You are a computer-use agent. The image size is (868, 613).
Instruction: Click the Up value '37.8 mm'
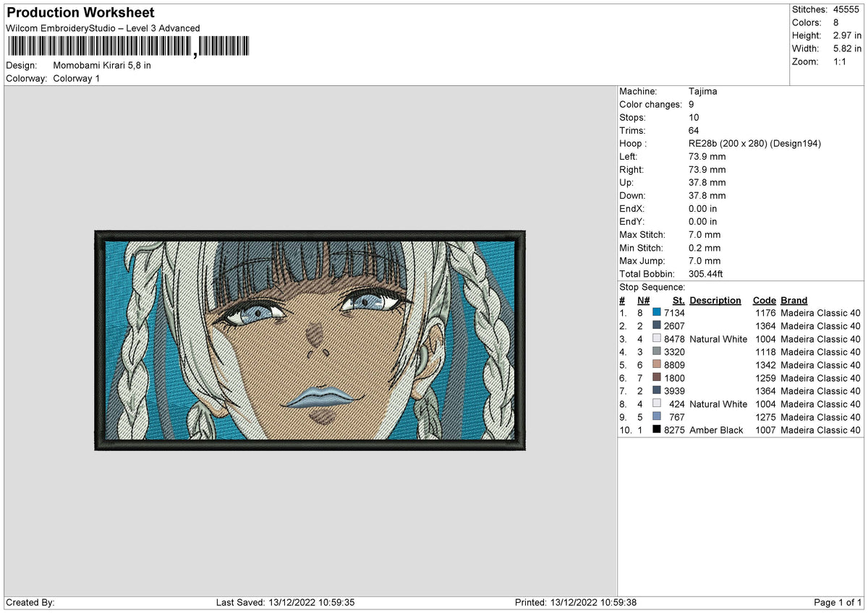point(707,183)
